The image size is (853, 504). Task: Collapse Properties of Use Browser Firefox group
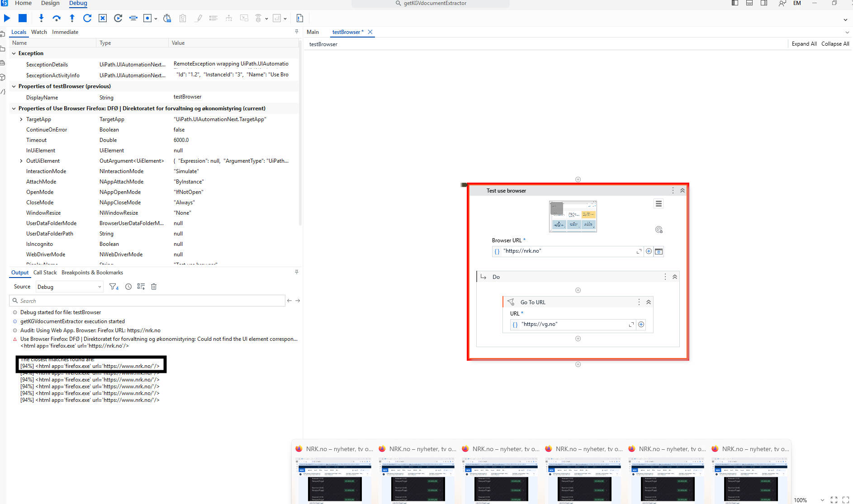(14, 108)
